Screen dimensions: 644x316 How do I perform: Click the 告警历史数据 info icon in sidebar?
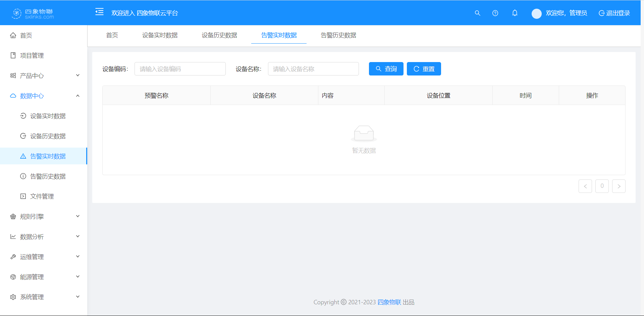tap(23, 176)
